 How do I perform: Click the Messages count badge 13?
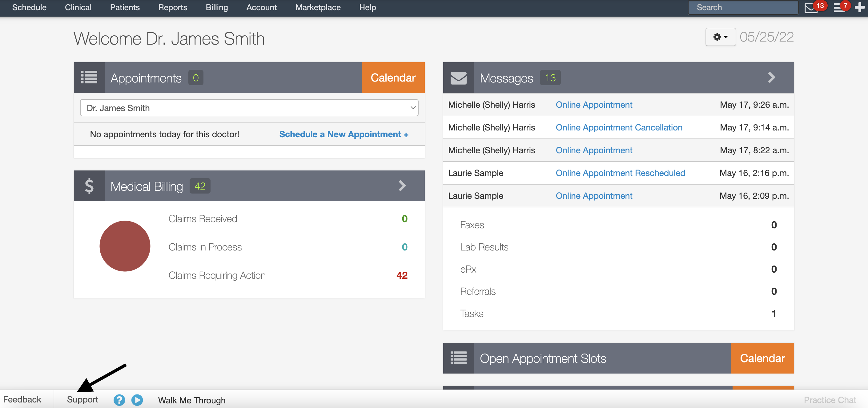(550, 78)
